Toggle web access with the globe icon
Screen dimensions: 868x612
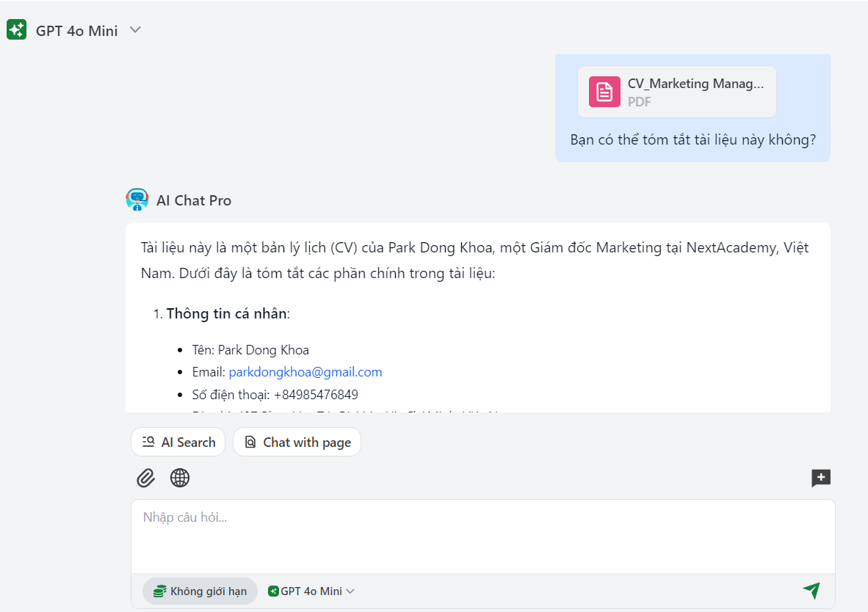point(180,478)
